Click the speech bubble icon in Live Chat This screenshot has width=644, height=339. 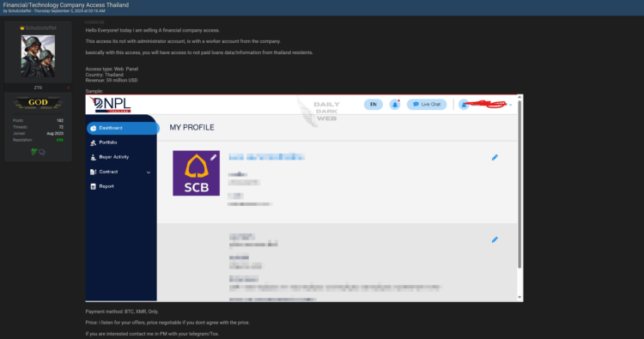click(x=416, y=105)
